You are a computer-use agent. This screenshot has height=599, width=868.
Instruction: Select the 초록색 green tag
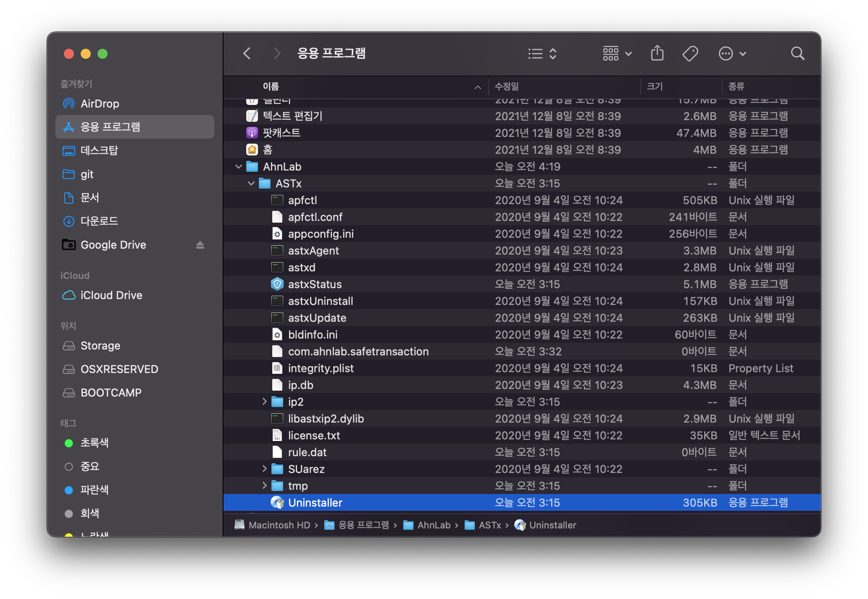coord(94,443)
